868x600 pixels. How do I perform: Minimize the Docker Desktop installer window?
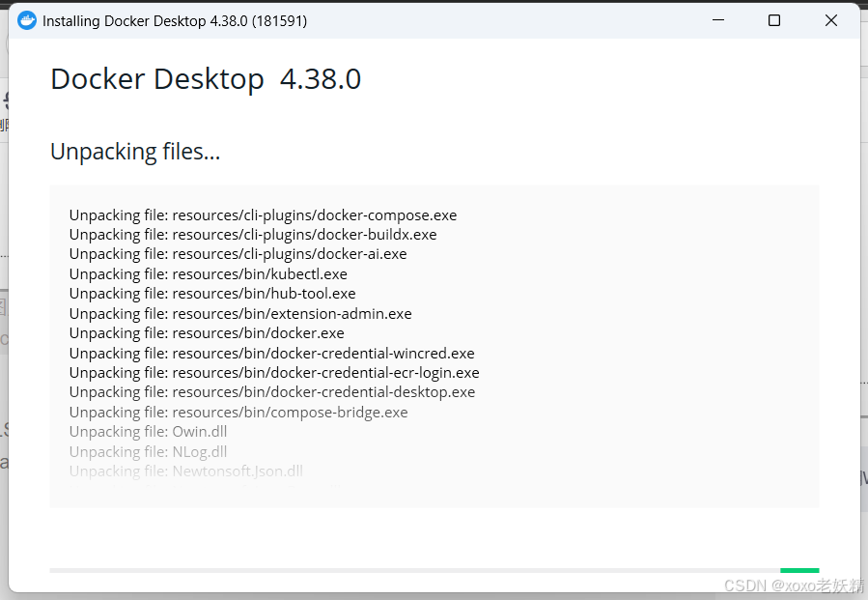tap(718, 20)
